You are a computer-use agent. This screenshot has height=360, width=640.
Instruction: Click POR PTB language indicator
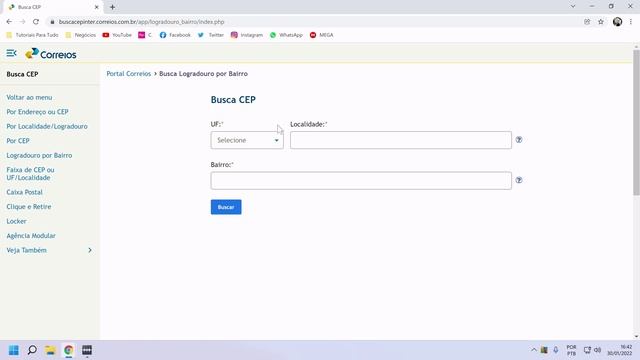(x=571, y=350)
